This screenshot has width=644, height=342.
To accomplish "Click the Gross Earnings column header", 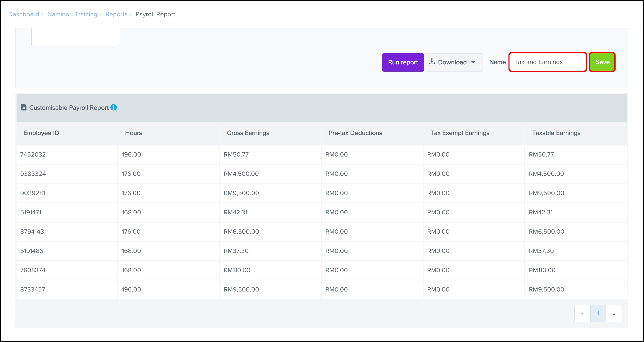I will 248,133.
